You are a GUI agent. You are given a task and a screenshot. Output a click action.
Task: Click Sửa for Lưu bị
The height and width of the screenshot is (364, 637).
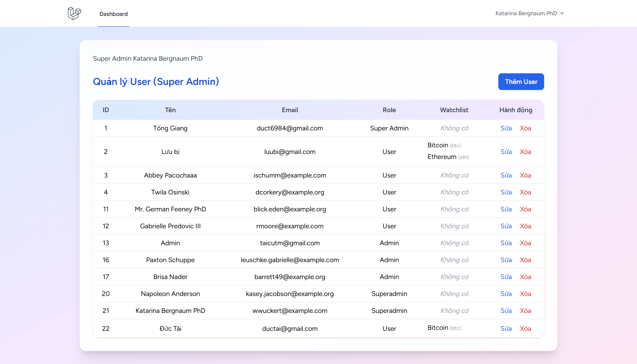click(x=506, y=152)
